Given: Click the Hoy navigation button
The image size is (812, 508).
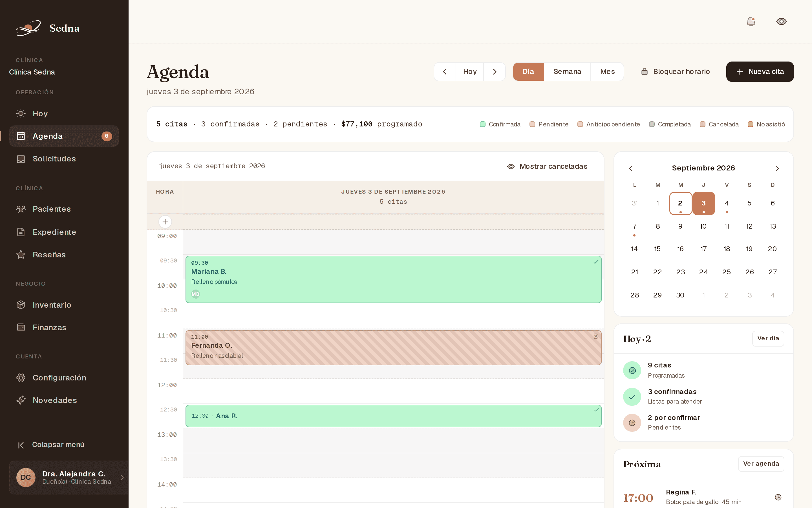Looking at the screenshot, I should click(x=470, y=72).
